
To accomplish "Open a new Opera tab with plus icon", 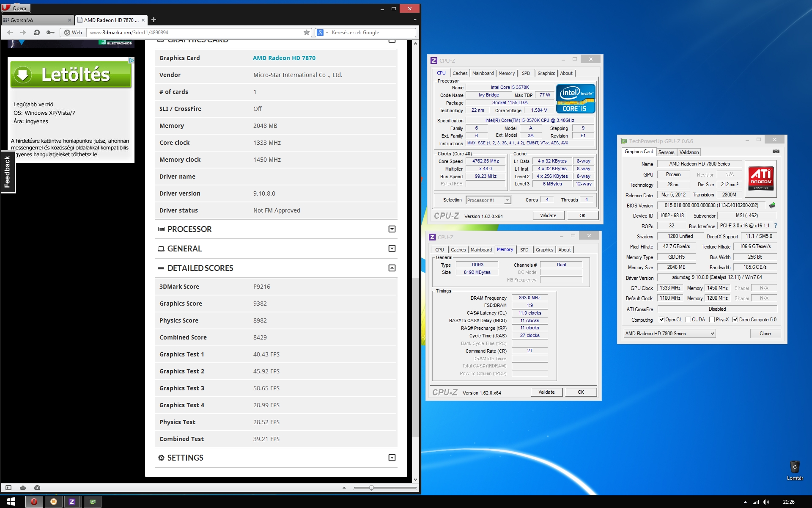I will coord(154,20).
